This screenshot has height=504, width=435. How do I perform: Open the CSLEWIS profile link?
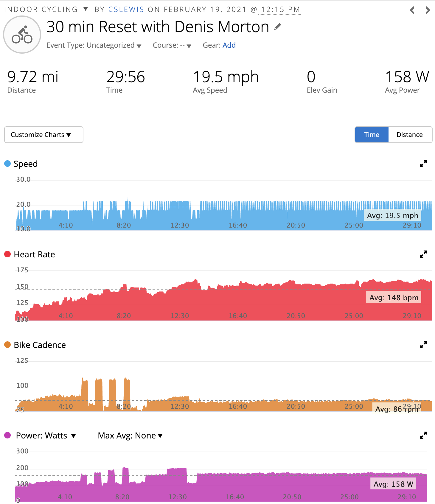(x=126, y=9)
